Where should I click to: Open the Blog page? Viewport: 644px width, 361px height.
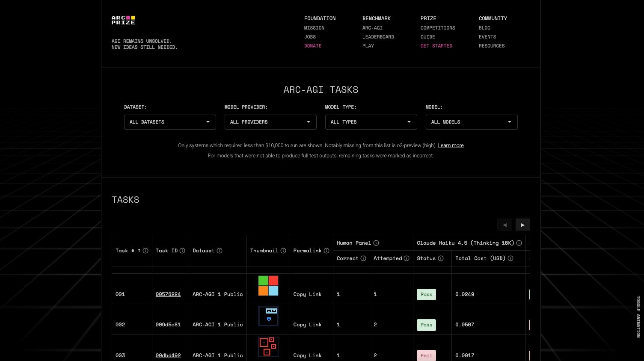tap(484, 28)
